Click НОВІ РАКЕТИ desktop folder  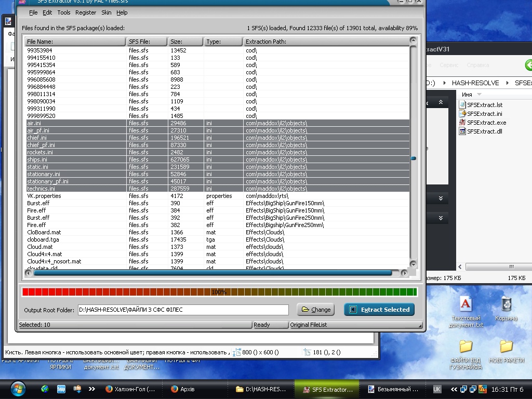click(x=506, y=351)
